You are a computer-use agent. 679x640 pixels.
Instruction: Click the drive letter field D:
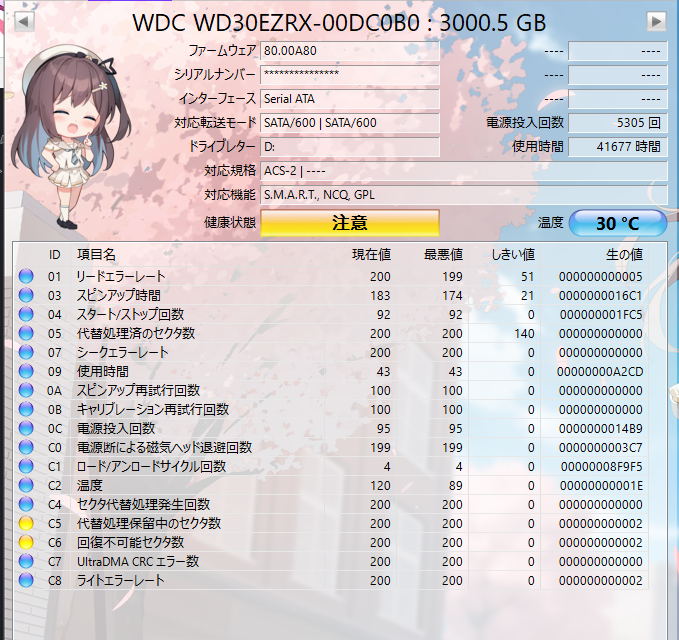[350, 147]
